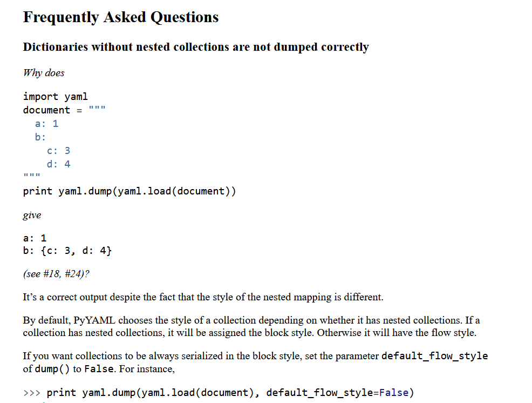Click the output line 'b: {c: 3, d: 4}'

coord(67,251)
